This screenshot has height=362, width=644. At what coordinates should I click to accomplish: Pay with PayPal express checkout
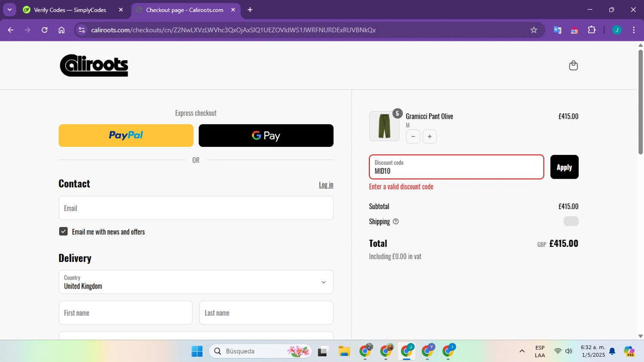coord(126,136)
